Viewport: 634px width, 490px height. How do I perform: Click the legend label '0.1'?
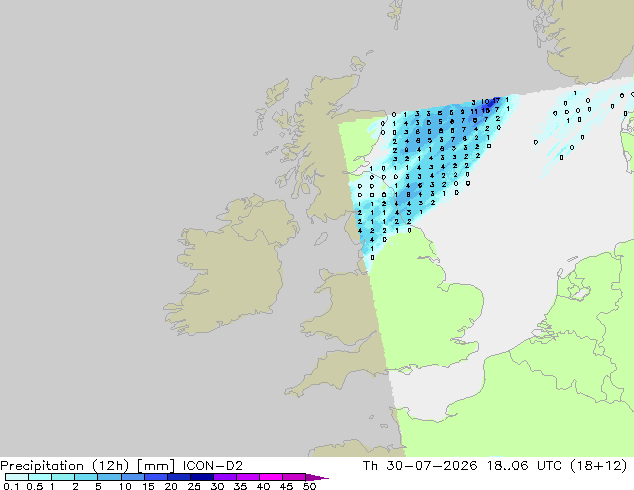pyautogui.click(x=11, y=486)
